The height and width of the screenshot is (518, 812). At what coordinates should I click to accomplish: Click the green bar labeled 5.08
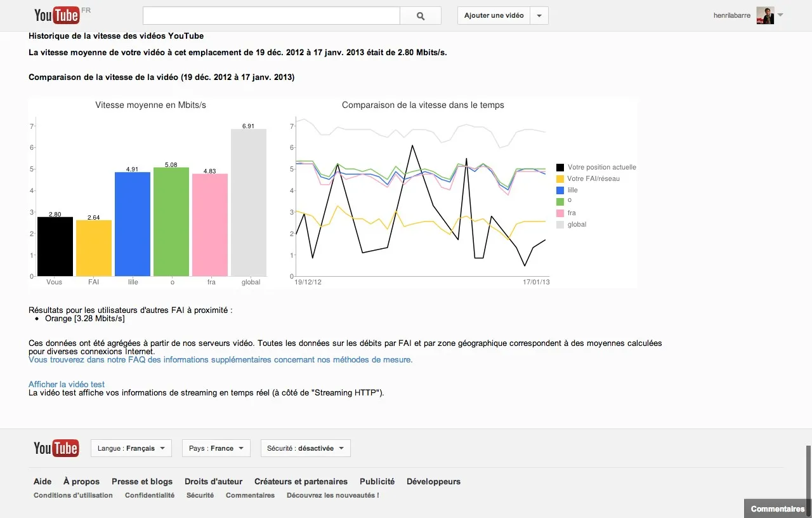coord(171,222)
